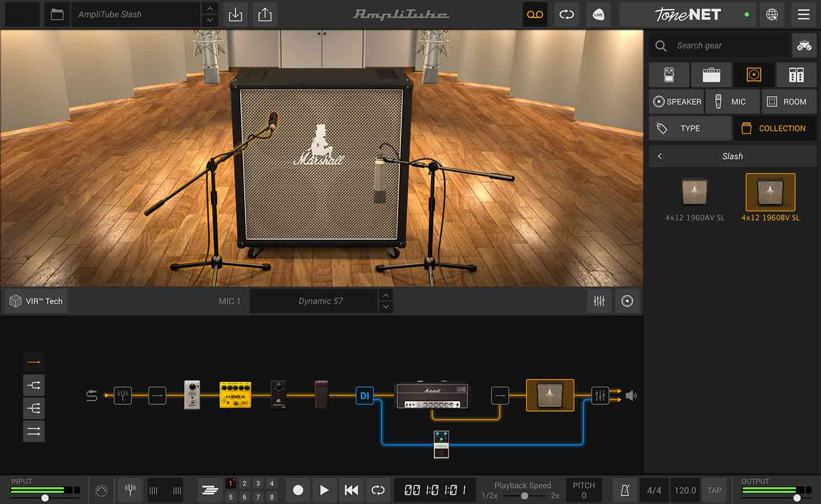Select the silver pedal in chain

click(192, 395)
